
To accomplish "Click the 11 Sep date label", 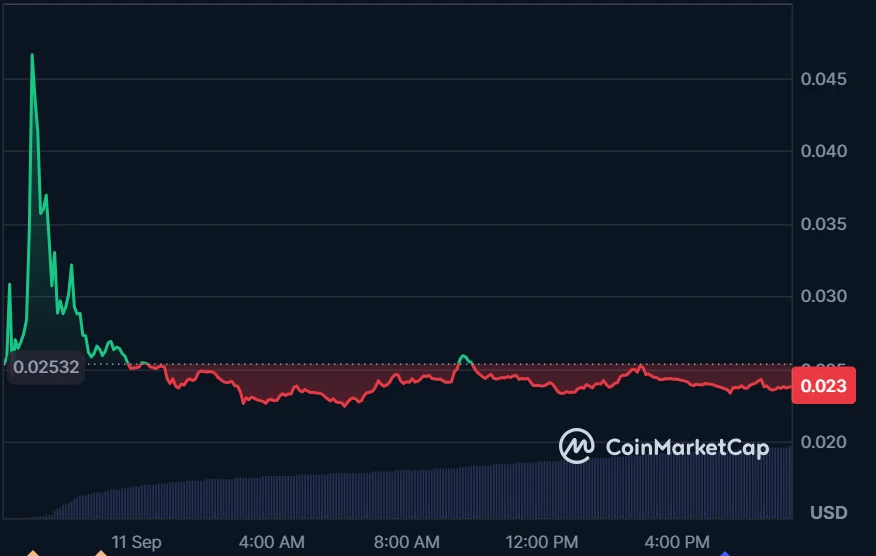I will click(136, 542).
